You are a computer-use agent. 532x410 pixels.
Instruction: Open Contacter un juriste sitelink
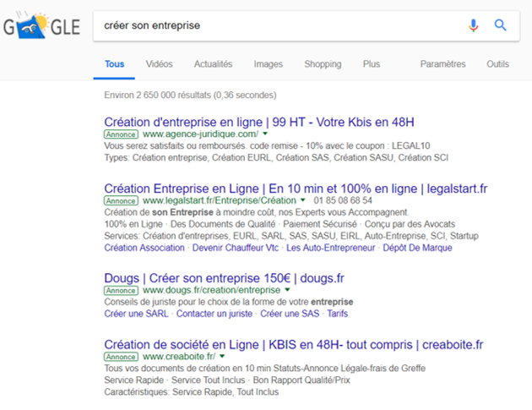214,314
